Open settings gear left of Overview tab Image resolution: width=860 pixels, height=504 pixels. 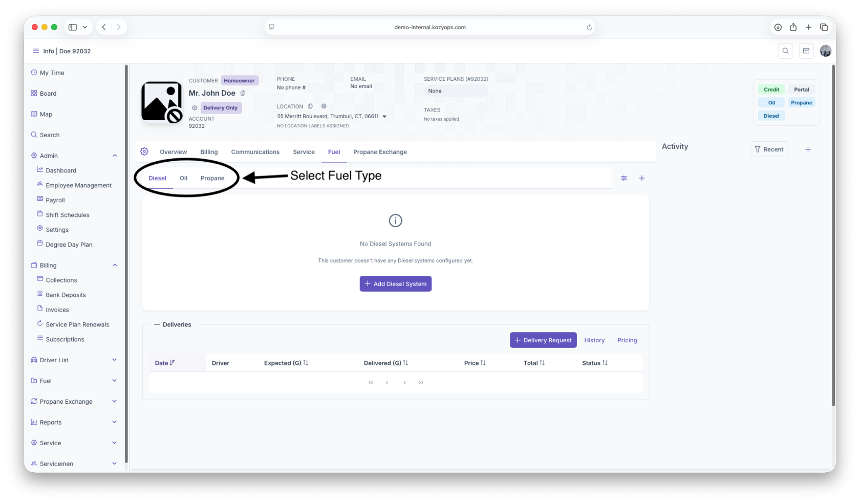click(144, 151)
